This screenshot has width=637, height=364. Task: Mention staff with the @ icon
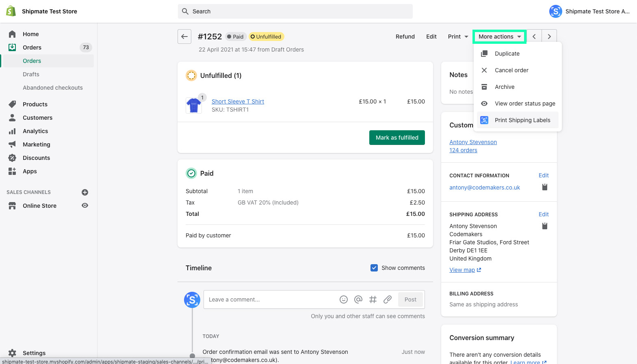[x=358, y=299]
